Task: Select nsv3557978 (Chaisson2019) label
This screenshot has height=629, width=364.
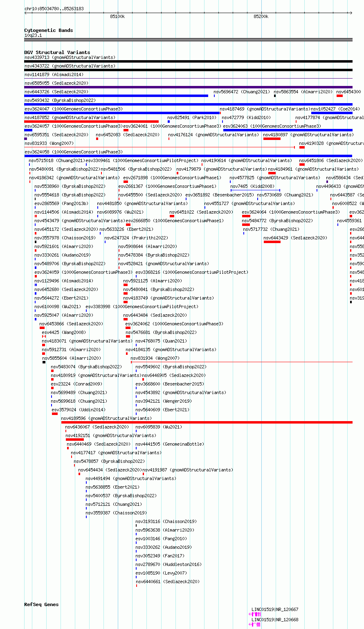Action: tap(65, 238)
